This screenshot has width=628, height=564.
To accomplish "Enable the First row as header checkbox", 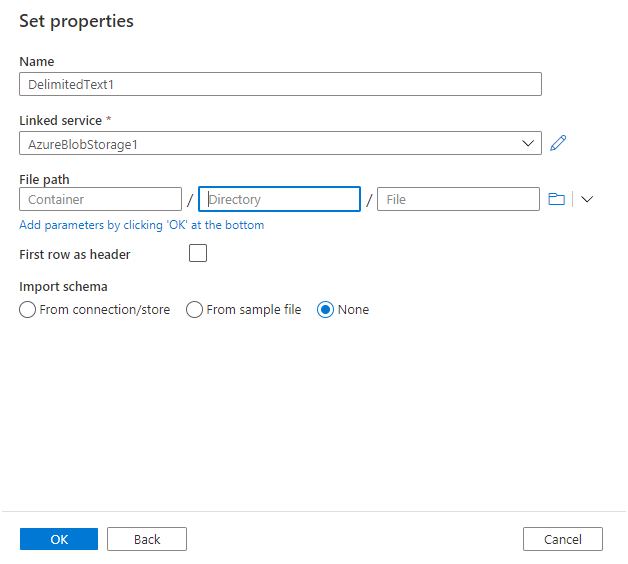I will pos(198,253).
